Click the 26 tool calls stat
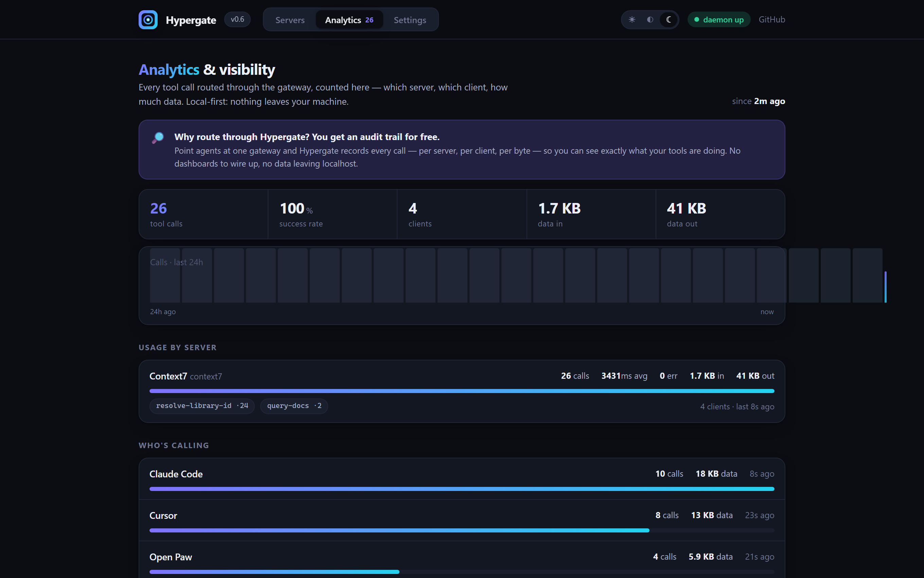The height and width of the screenshot is (578, 924). [203, 214]
